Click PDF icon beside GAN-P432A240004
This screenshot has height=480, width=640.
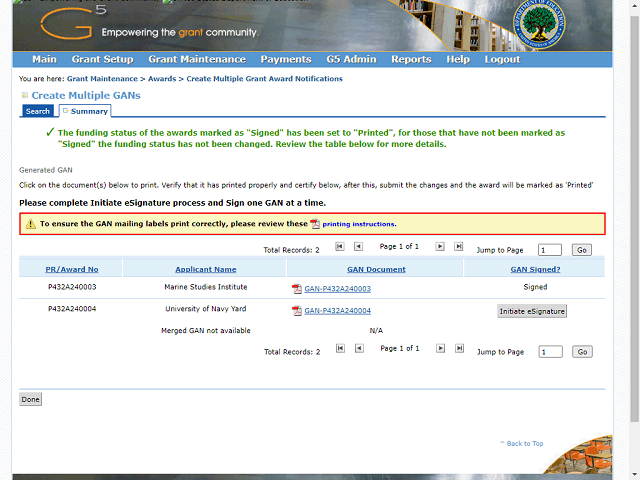coord(296,311)
